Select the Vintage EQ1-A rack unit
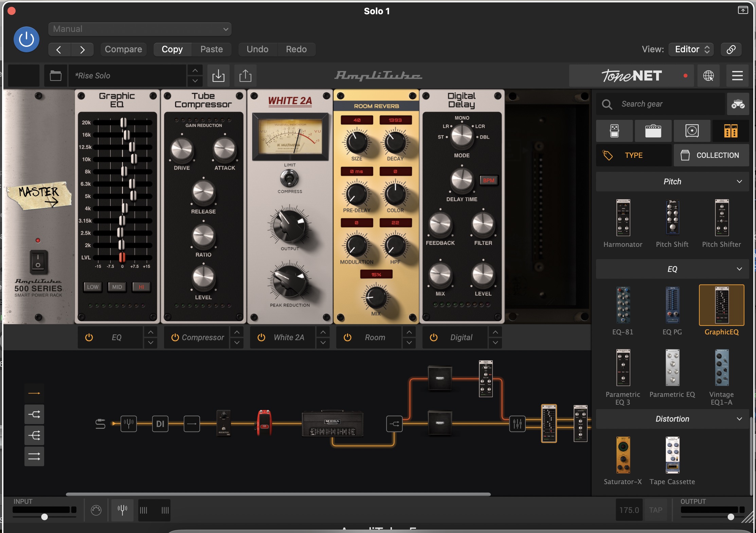 coord(722,368)
